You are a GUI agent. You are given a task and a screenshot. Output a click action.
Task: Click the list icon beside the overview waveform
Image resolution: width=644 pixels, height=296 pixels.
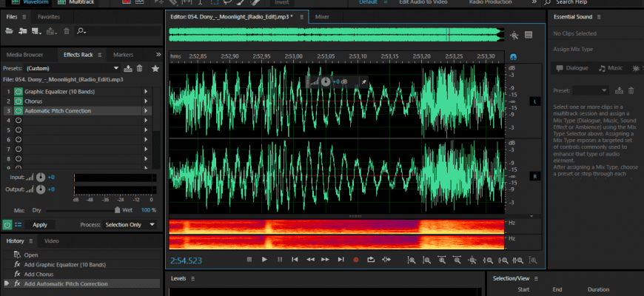tap(529, 35)
